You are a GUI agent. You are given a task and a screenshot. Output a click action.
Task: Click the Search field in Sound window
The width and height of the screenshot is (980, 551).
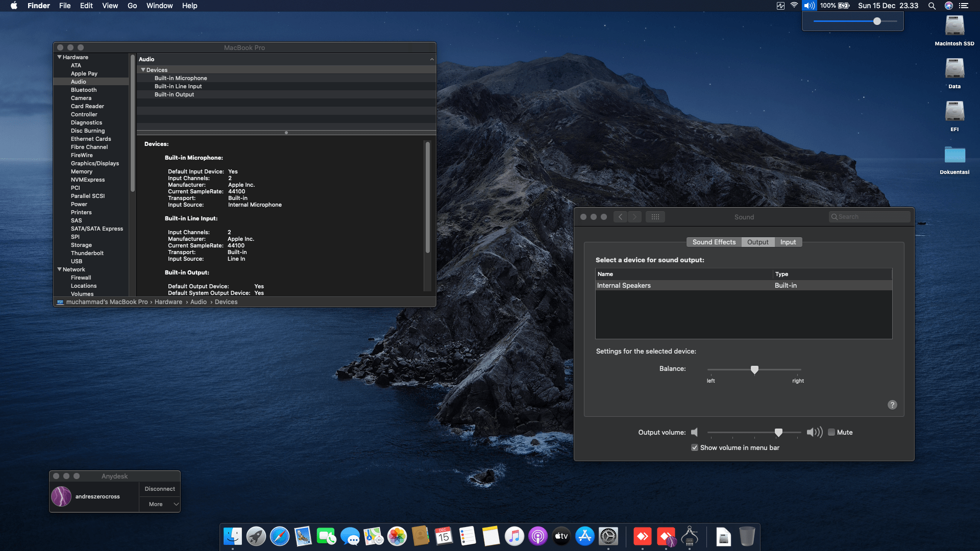tap(870, 217)
